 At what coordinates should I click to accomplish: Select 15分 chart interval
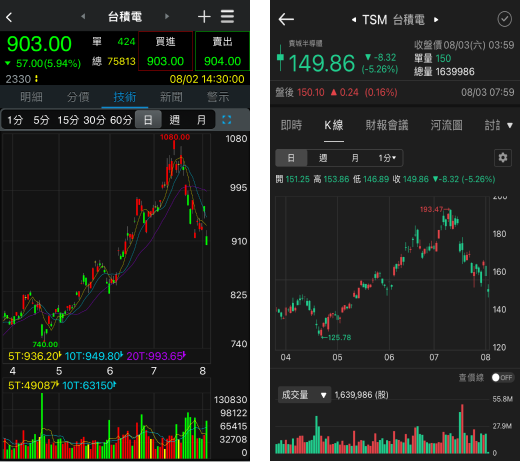coord(68,120)
